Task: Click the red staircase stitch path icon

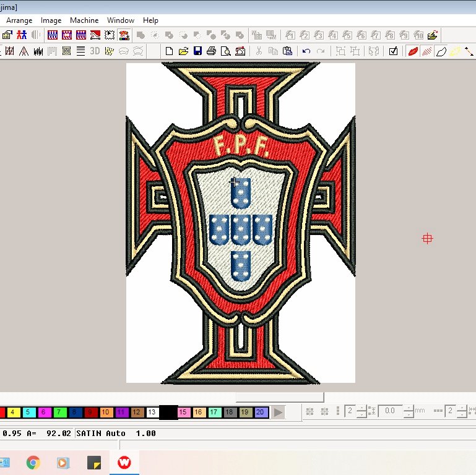Action: pyautogui.click(x=95, y=35)
